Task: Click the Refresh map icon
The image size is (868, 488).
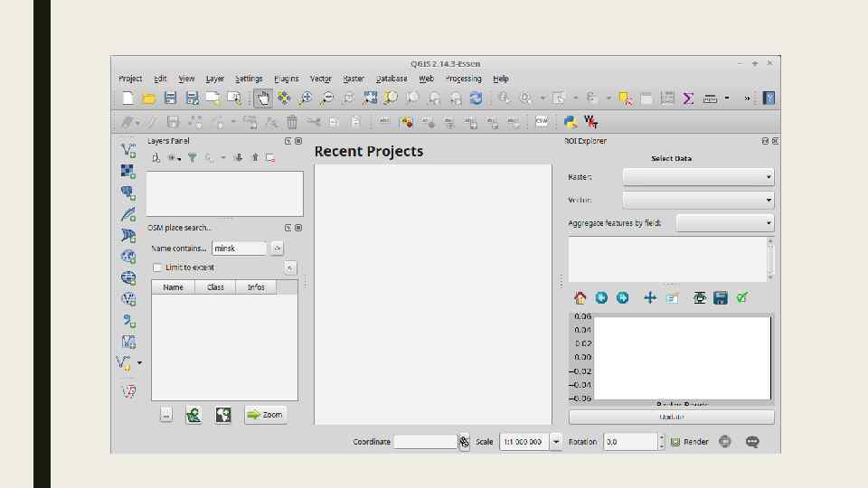Action: [x=476, y=99]
